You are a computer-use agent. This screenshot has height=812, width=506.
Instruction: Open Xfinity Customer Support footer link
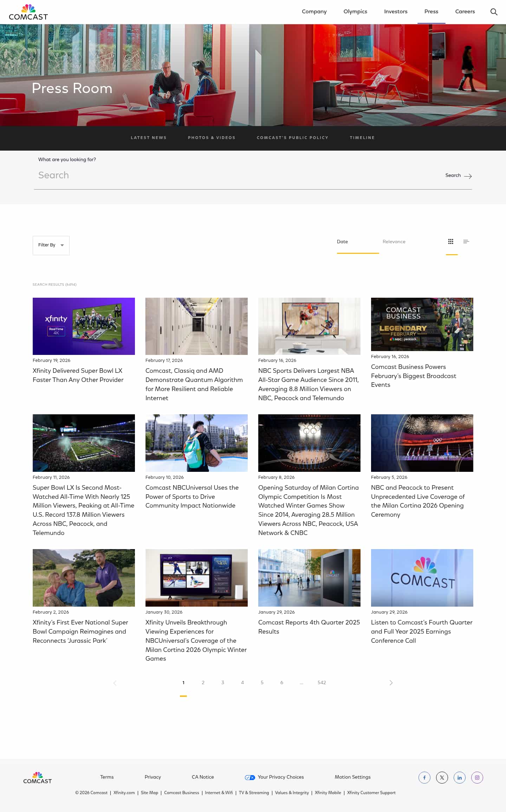point(371,793)
